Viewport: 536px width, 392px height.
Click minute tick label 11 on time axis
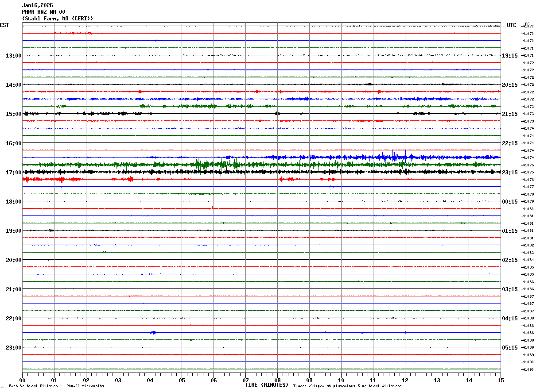(373, 380)
